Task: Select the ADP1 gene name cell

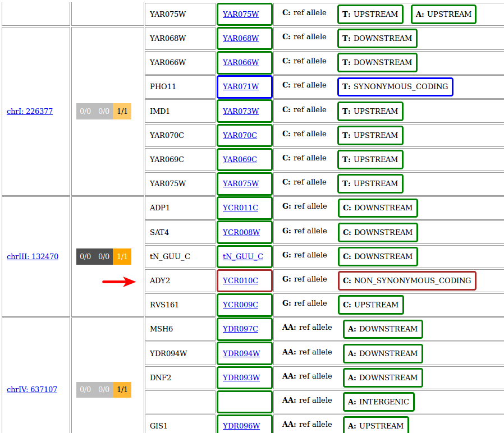Action: pyautogui.click(x=180, y=208)
